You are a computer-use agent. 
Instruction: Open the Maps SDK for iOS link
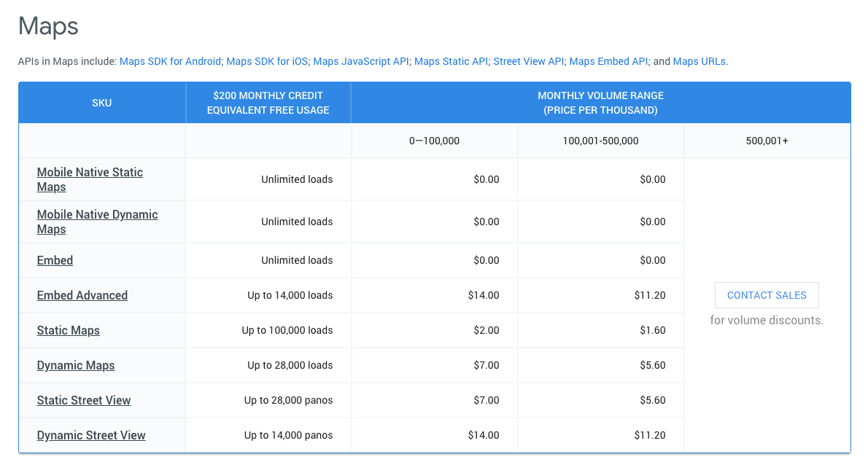pyautogui.click(x=267, y=61)
